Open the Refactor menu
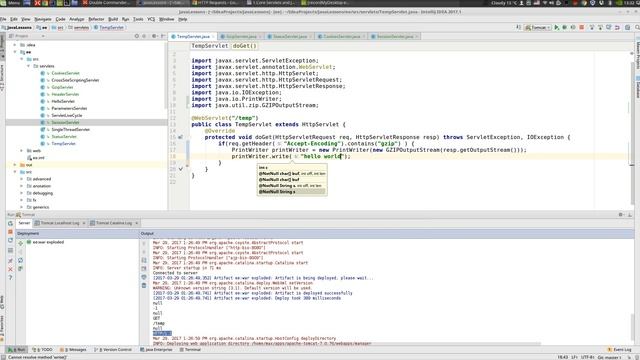640x360 pixels. point(96,19)
